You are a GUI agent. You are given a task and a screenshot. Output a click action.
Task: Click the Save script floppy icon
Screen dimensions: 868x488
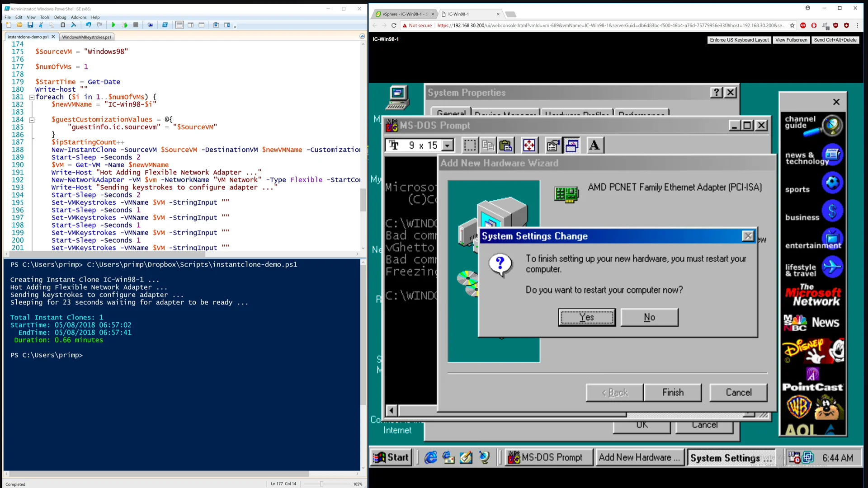click(x=30, y=25)
